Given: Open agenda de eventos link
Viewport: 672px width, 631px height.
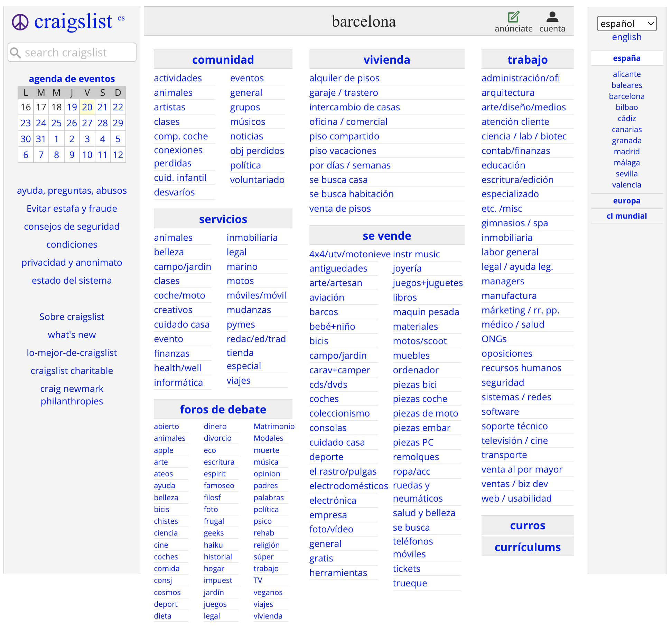Looking at the screenshot, I should click(x=72, y=79).
